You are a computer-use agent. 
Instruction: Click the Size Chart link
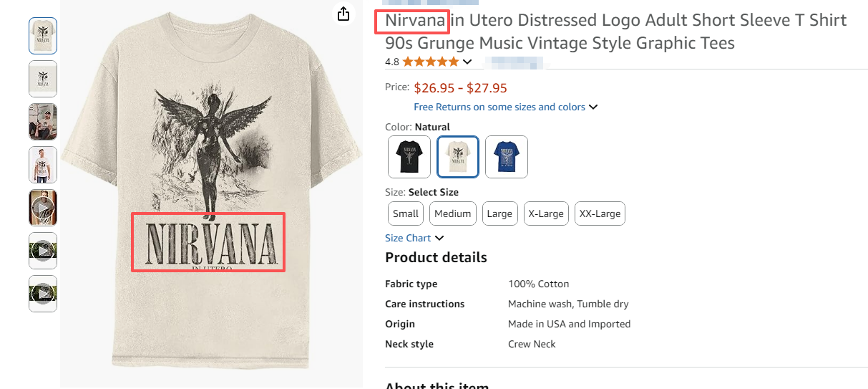pyautogui.click(x=408, y=238)
